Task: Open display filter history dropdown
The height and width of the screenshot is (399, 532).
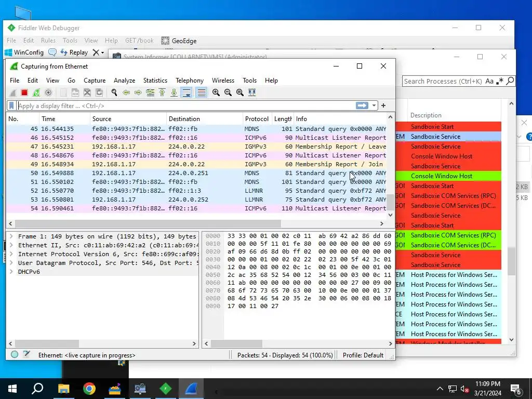Action: 374,105
